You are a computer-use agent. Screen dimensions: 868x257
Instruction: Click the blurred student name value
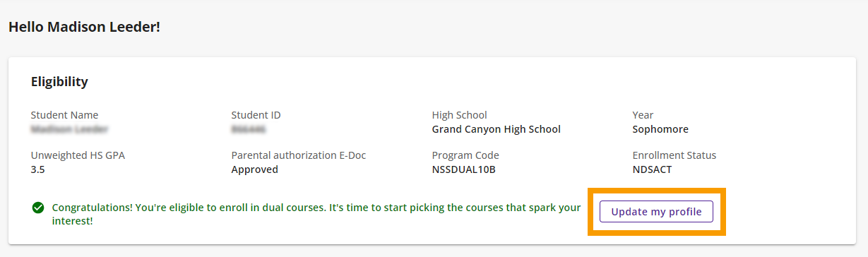[x=69, y=129]
